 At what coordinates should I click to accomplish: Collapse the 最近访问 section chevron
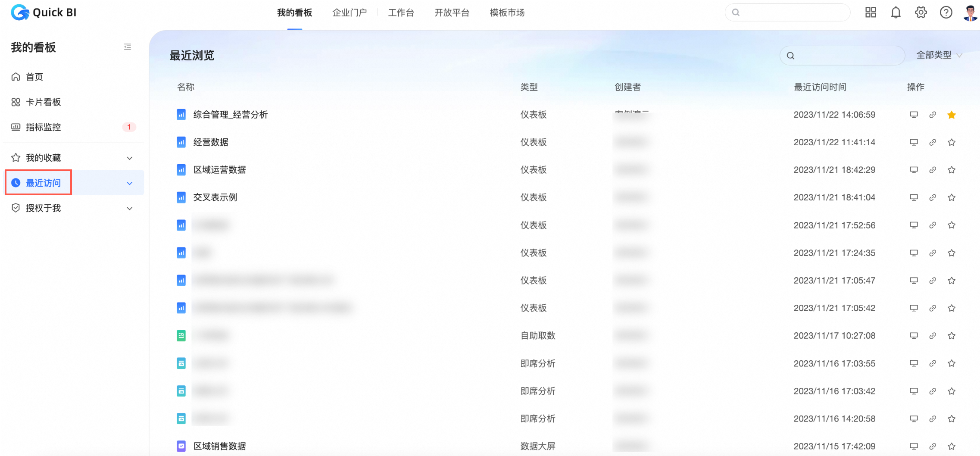click(x=130, y=183)
